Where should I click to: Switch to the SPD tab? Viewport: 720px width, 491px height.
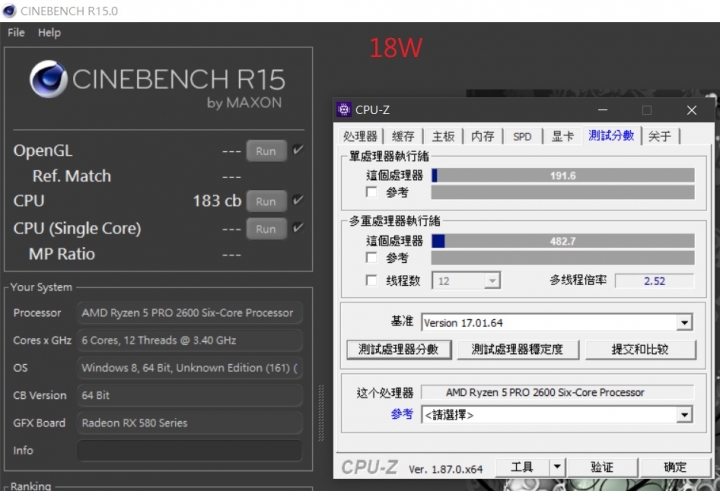click(x=522, y=136)
